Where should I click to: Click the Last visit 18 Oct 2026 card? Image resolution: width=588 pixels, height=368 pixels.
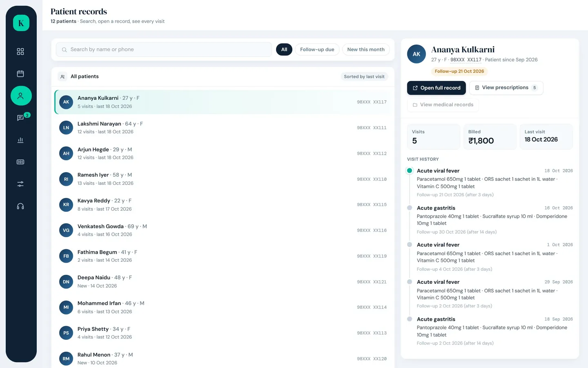[x=546, y=137]
